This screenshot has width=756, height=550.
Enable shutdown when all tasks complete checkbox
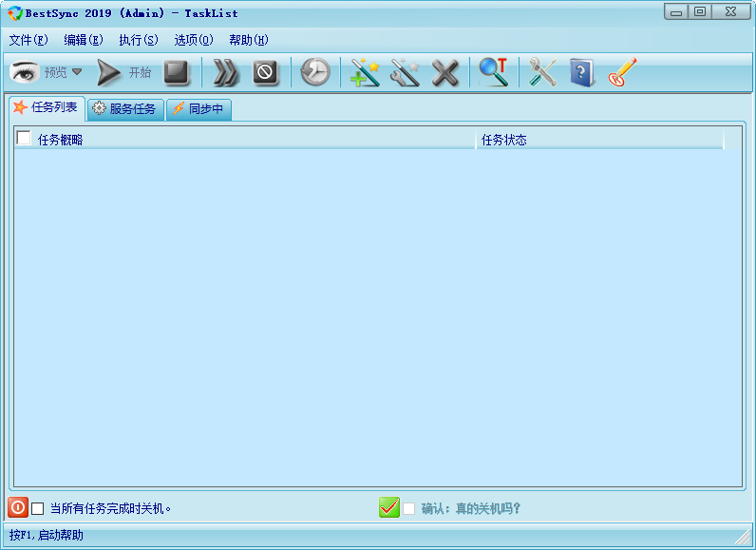38,508
